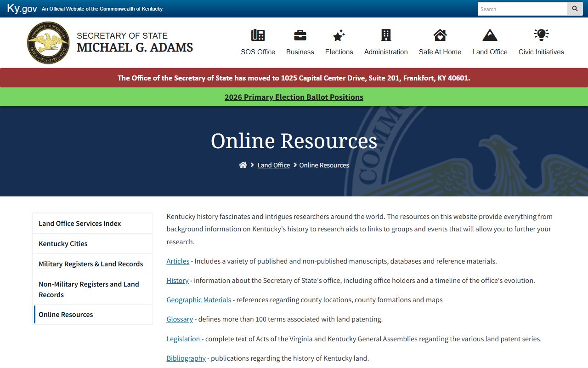The height and width of the screenshot is (368, 588).
Task: Open 2026 Primary Election Ballot Positions link
Action: (x=294, y=97)
